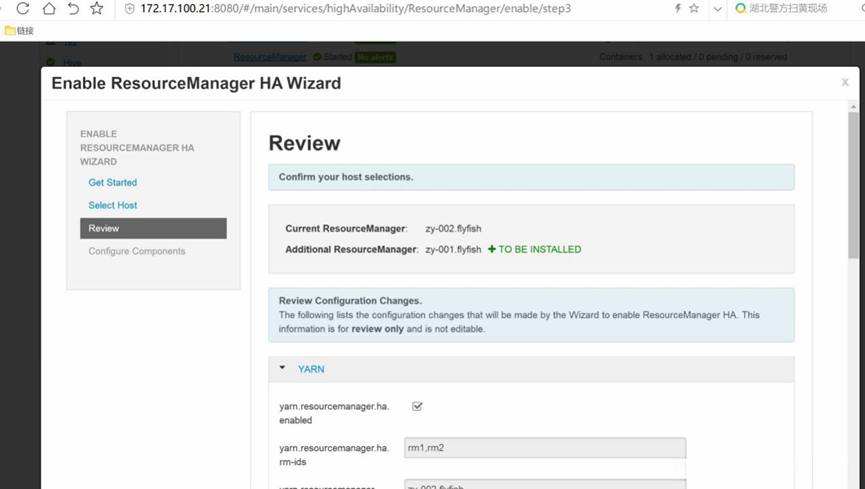This screenshot has width=865, height=489.
Task: Click the address bar URL field
Action: click(356, 9)
